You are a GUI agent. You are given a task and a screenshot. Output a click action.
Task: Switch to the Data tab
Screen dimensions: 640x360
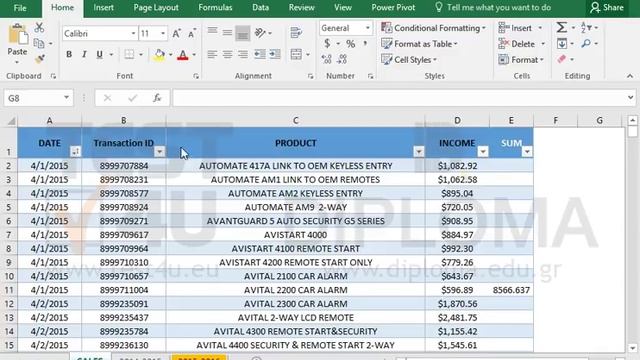pos(260,8)
